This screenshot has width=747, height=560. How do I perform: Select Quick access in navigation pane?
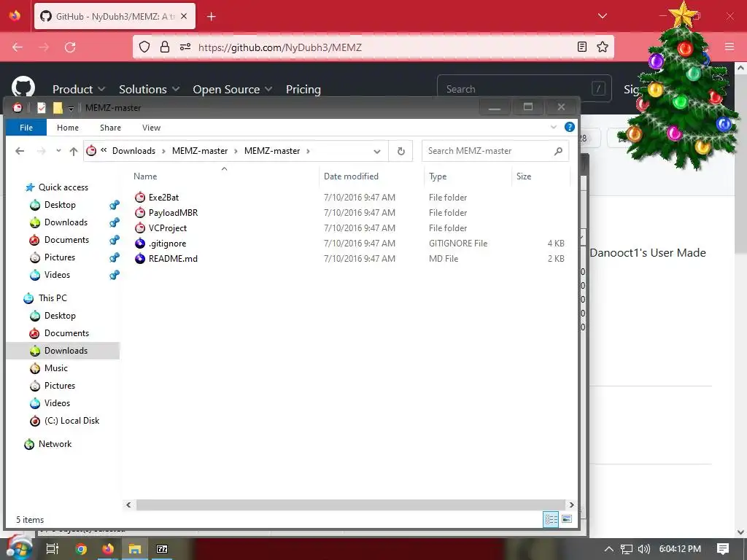(63, 187)
